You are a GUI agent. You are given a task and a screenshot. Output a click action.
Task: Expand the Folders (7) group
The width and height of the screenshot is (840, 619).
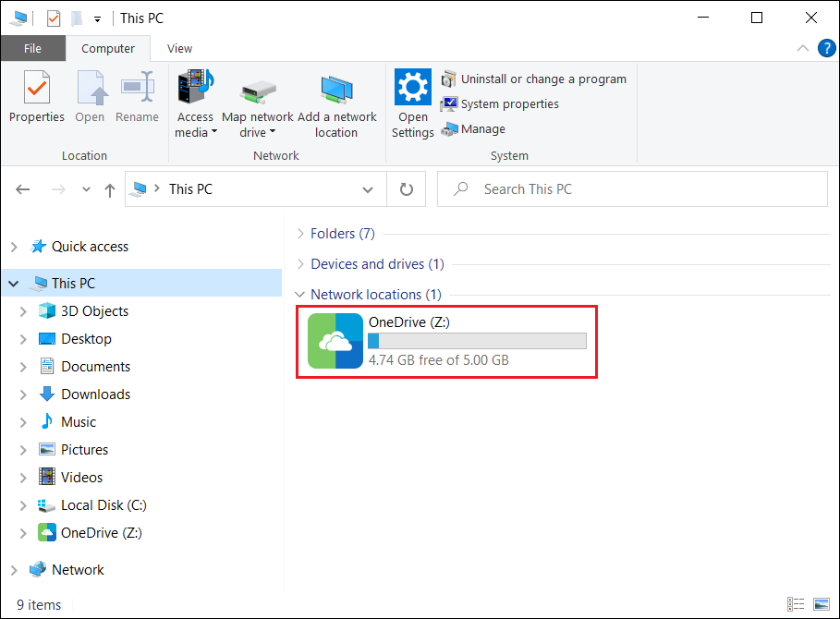[x=300, y=234]
